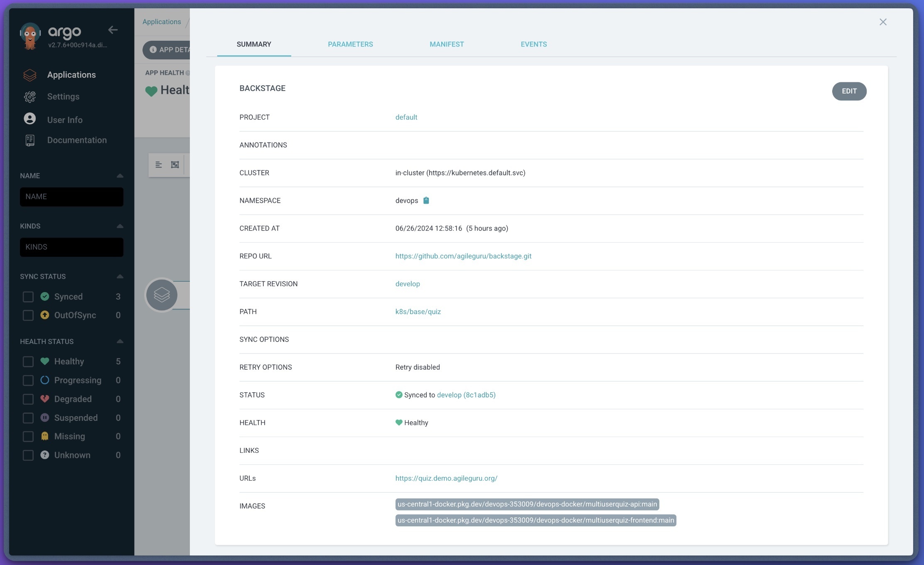Click the network view toolbar icon
The height and width of the screenshot is (565, 924).
coord(175,165)
